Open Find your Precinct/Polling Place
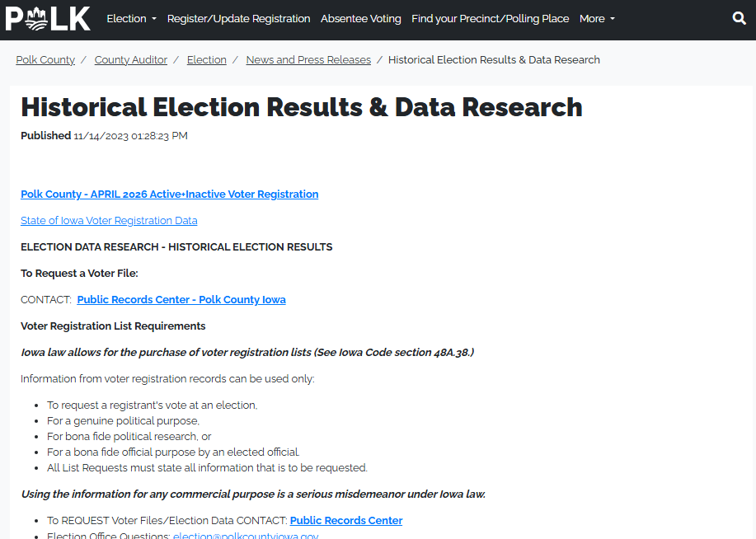The height and width of the screenshot is (539, 756). coord(490,18)
